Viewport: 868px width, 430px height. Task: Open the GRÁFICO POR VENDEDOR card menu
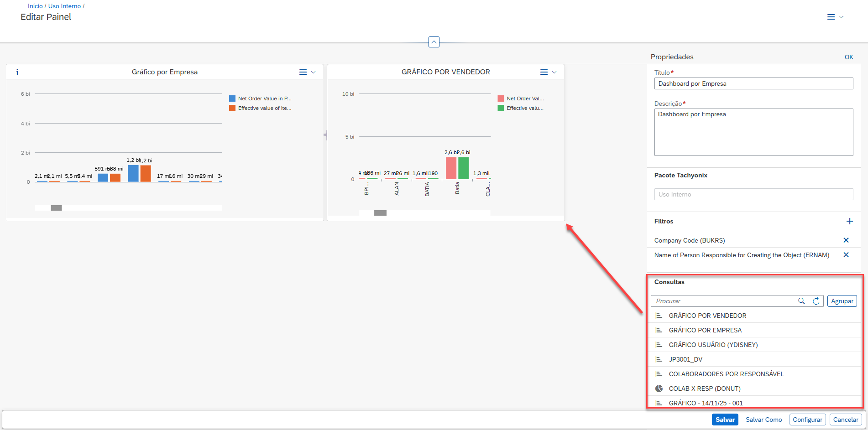[x=548, y=72]
